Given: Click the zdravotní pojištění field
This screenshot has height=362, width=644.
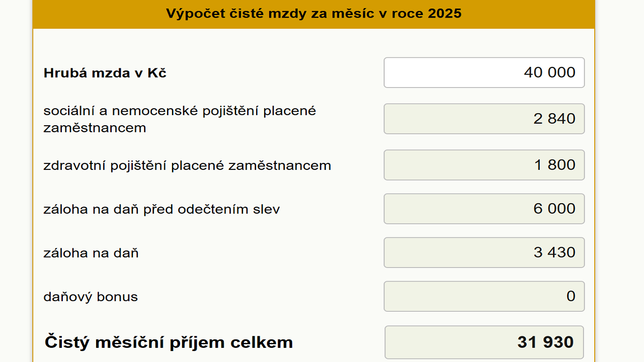Looking at the screenshot, I should 484,165.
